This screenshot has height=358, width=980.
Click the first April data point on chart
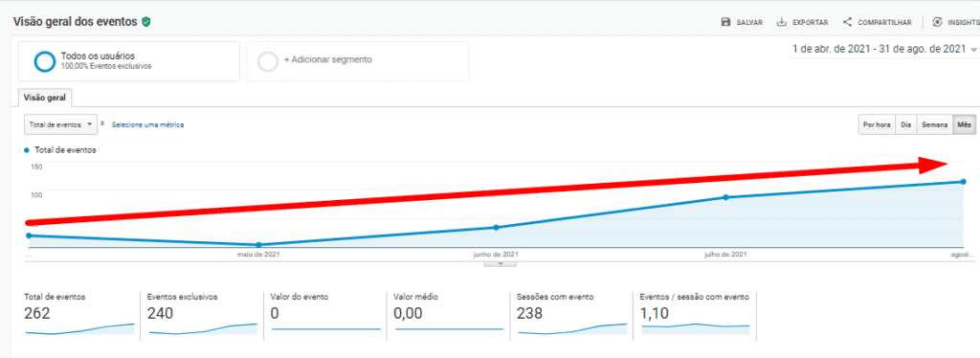pyautogui.click(x=29, y=235)
